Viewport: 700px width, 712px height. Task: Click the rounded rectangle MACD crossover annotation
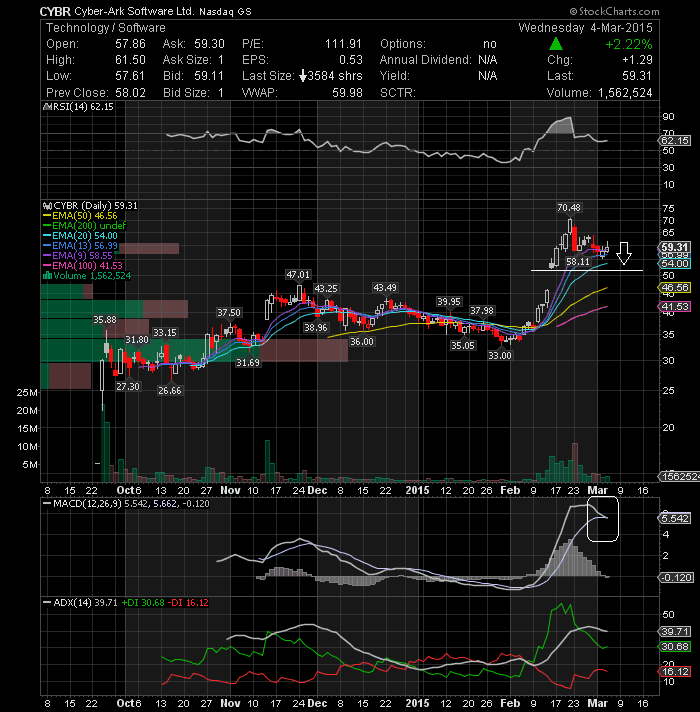point(603,519)
